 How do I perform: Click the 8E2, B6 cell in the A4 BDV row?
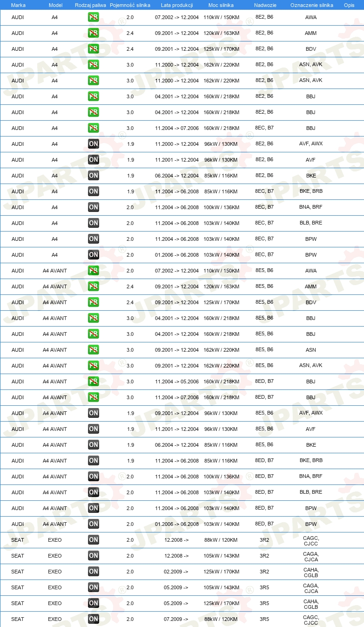coord(264,48)
